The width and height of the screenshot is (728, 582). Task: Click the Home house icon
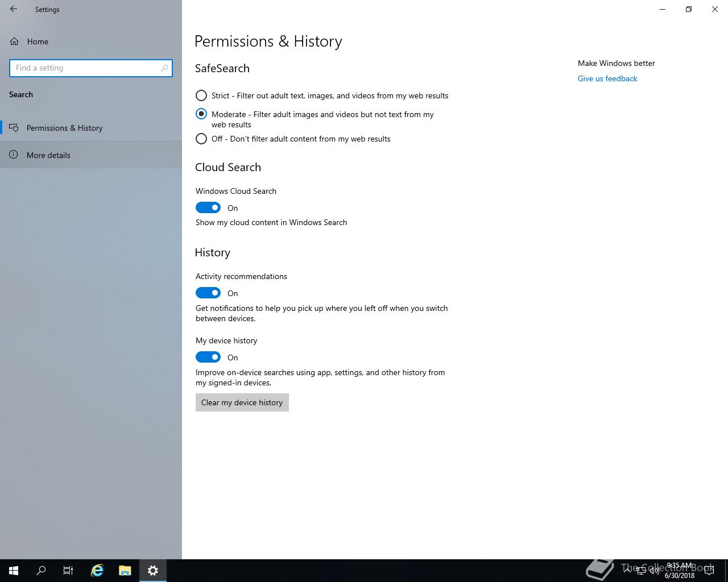point(15,41)
